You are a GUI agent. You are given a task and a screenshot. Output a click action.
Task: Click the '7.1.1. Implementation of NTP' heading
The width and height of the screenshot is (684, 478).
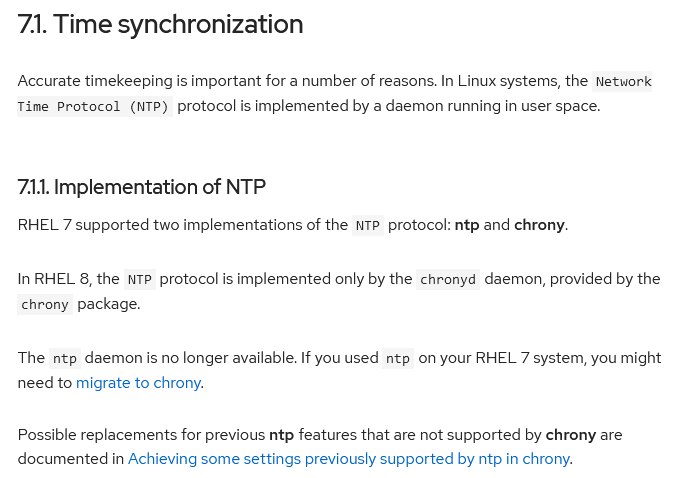(141, 187)
